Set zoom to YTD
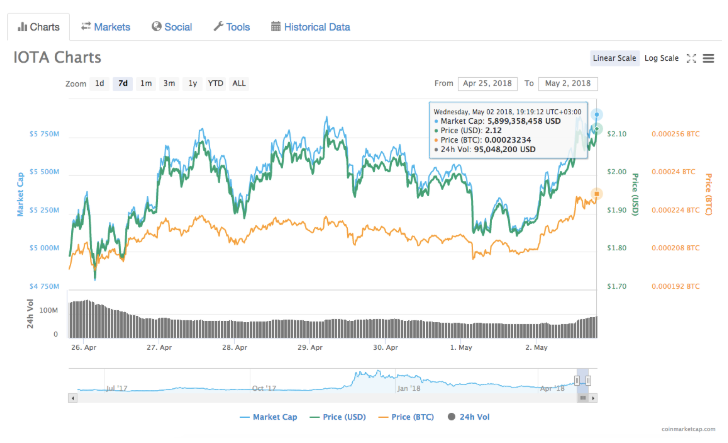This screenshot has height=443, width=728. (215, 84)
